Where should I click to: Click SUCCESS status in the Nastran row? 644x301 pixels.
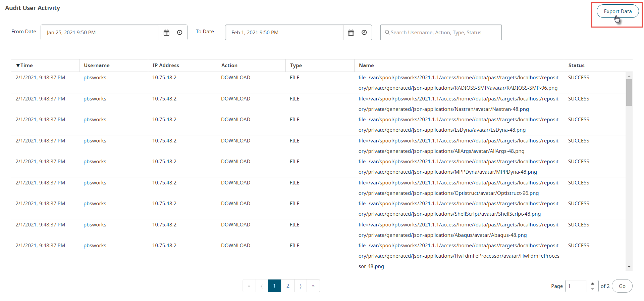(x=579, y=99)
